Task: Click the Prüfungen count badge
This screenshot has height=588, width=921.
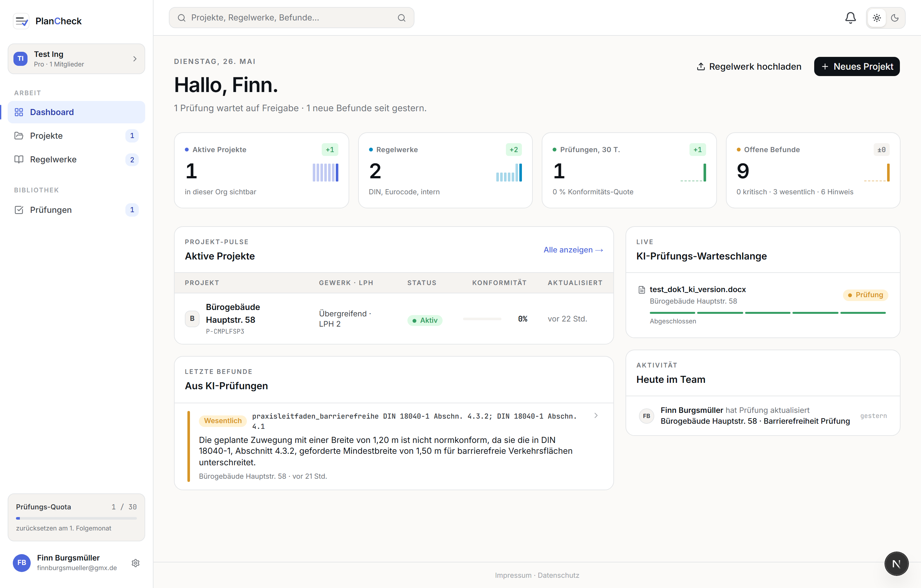Action: pos(132,210)
